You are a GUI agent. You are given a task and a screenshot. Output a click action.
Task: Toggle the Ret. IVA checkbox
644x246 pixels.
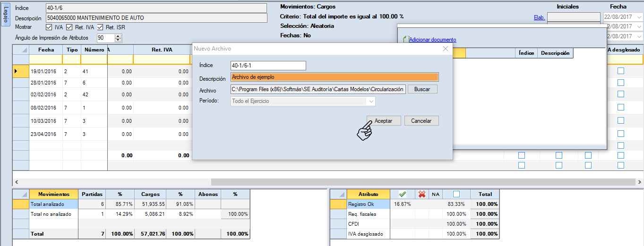[x=69, y=27]
